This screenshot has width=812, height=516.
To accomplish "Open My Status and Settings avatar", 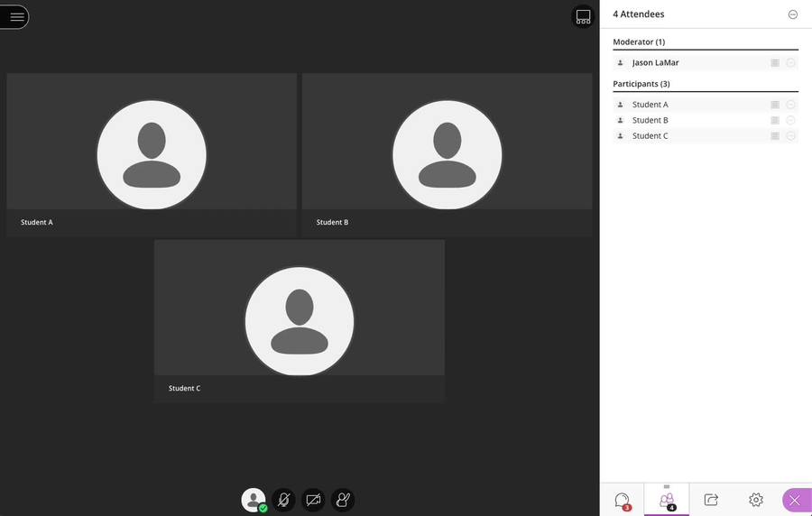I will 254,500.
